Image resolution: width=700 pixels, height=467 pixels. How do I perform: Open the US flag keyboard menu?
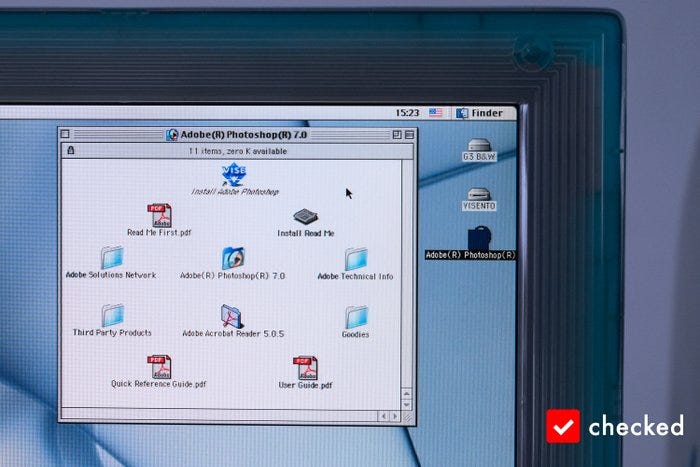435,113
